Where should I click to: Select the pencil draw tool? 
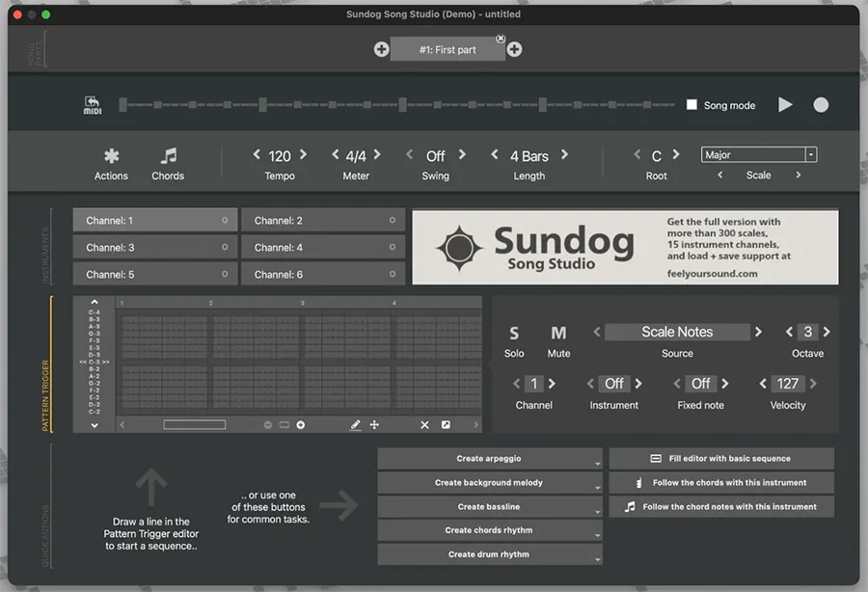tap(355, 424)
